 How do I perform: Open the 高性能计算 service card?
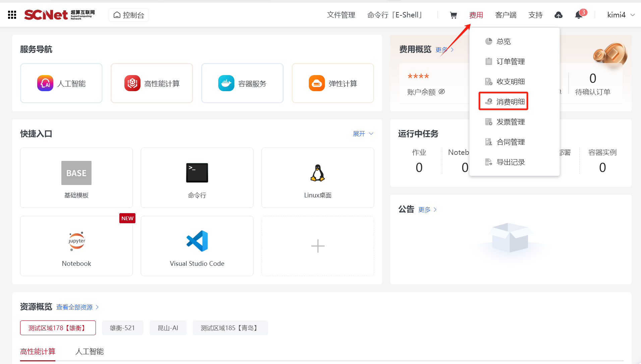(x=152, y=83)
